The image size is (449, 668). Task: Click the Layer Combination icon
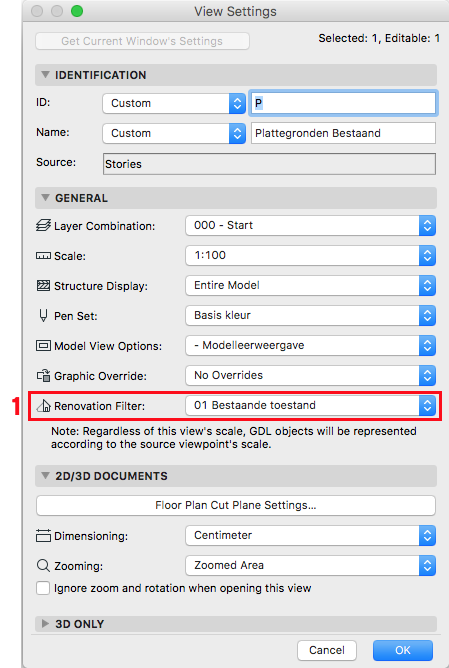43,225
